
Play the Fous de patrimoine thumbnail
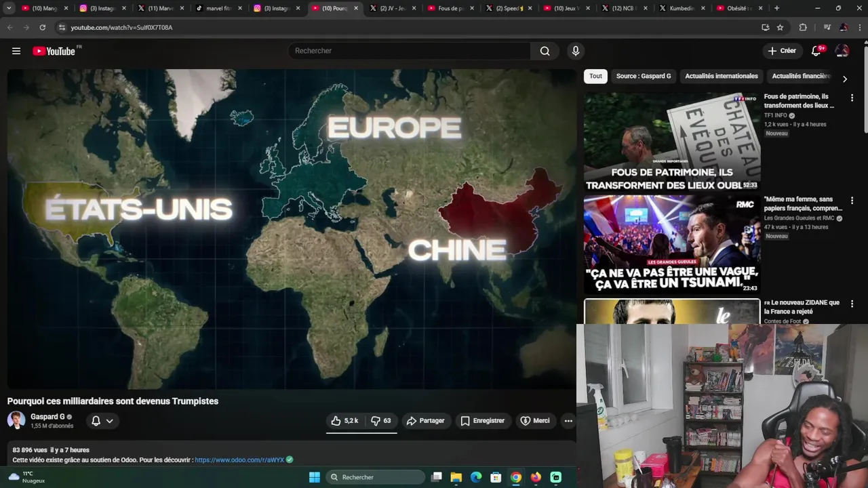[x=672, y=142]
